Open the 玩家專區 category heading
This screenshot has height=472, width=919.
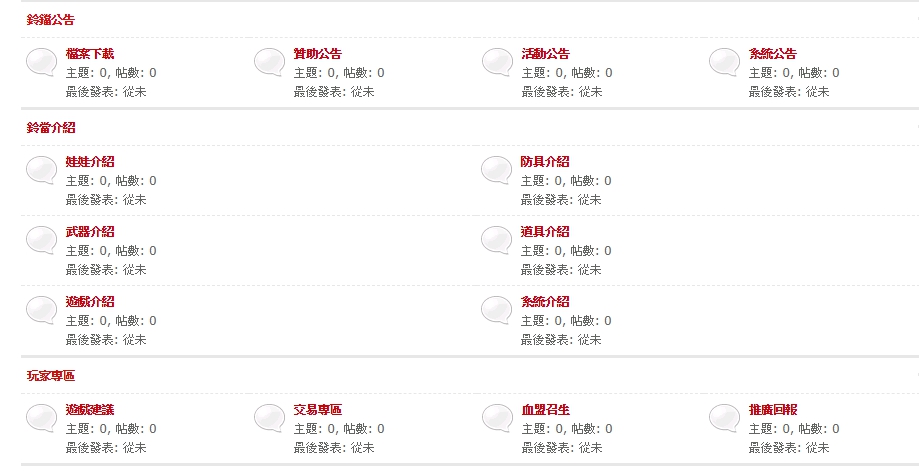click(51, 376)
